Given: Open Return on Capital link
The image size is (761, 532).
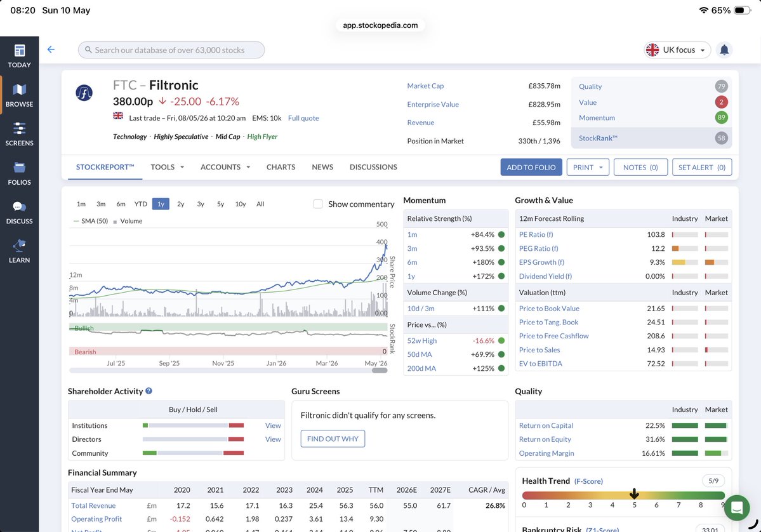Looking at the screenshot, I should tap(546, 425).
